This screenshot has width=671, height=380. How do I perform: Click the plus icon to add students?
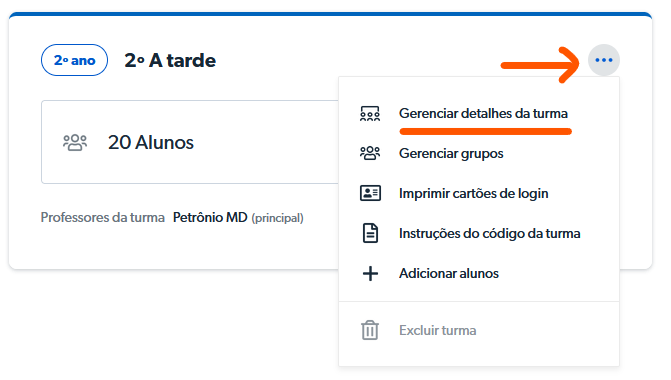(370, 273)
